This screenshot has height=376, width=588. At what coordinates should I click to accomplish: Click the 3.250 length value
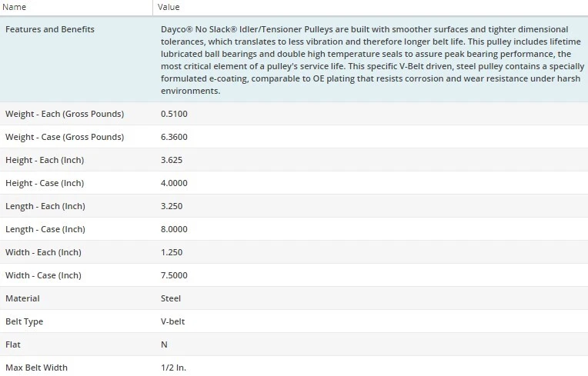coord(172,206)
